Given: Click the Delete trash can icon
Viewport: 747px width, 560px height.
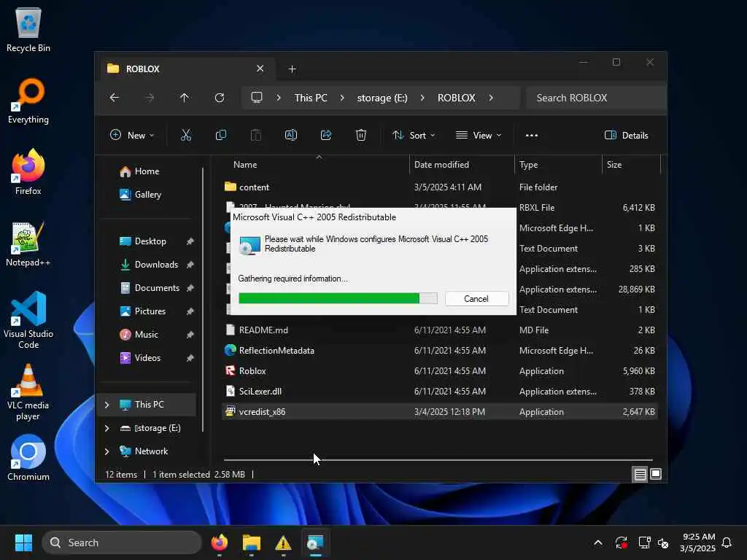Looking at the screenshot, I should coord(361,135).
